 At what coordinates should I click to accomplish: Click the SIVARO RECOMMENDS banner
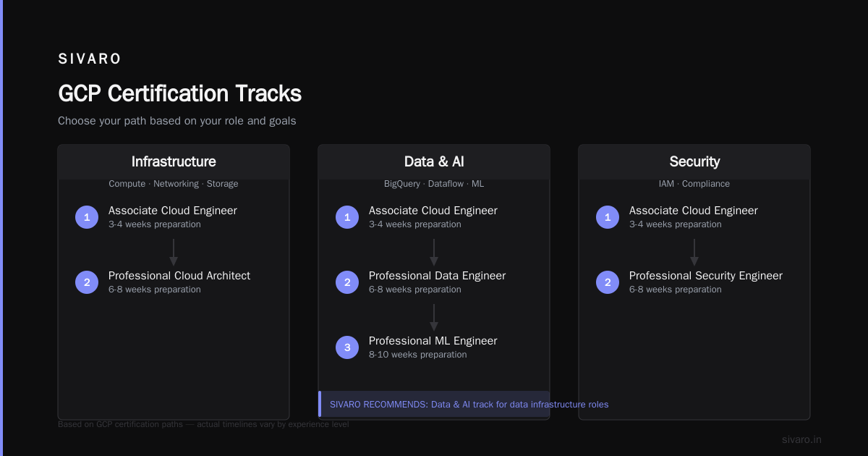(434, 404)
